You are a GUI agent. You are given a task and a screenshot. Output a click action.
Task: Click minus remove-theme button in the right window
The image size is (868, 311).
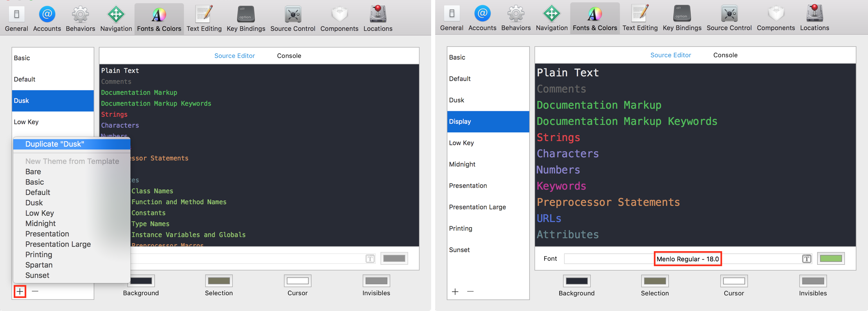click(x=470, y=291)
